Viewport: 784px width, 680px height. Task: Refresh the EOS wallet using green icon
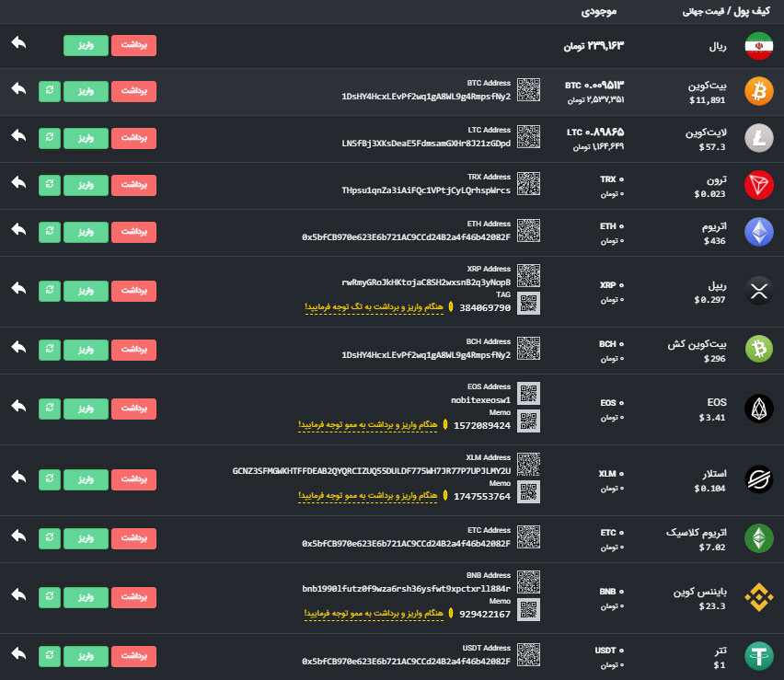click(x=49, y=408)
